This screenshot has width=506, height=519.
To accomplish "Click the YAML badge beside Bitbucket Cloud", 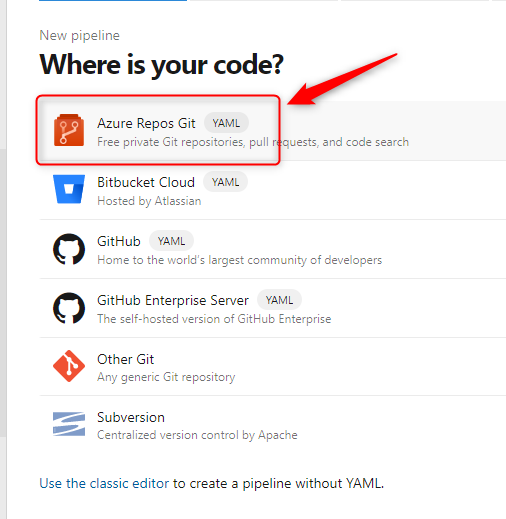I will click(226, 182).
